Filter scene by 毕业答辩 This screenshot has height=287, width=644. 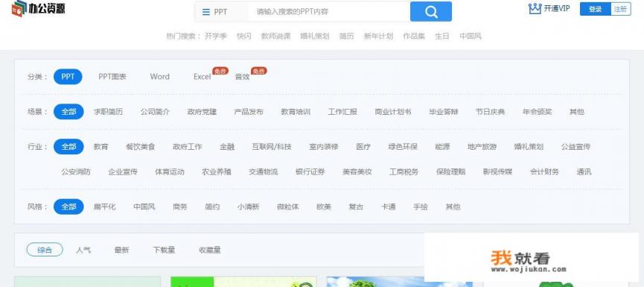point(444,111)
